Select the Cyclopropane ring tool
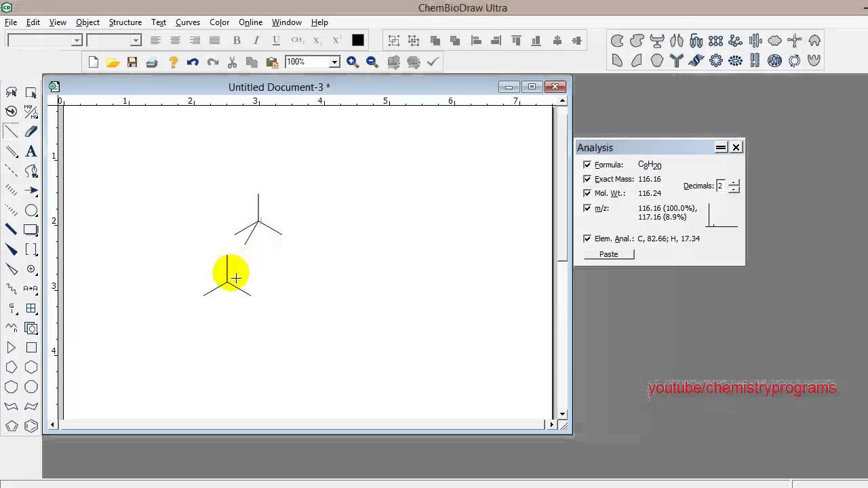 click(x=12, y=348)
